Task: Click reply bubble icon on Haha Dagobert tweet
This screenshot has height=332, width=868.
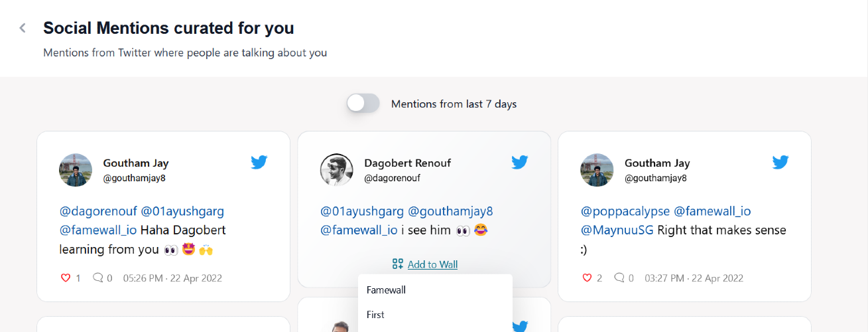Action: [x=98, y=278]
